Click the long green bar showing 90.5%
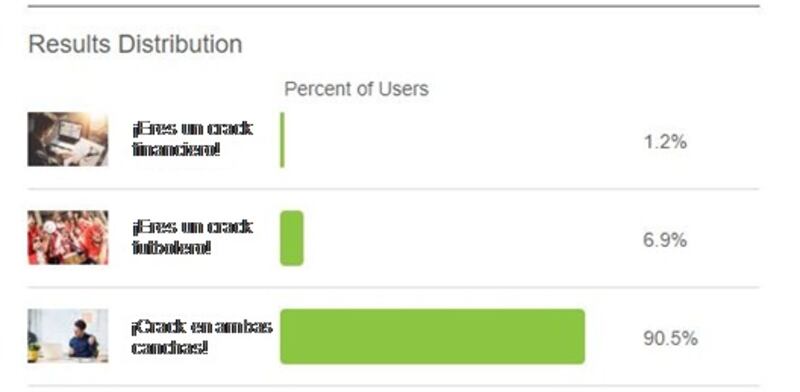 [432, 336]
